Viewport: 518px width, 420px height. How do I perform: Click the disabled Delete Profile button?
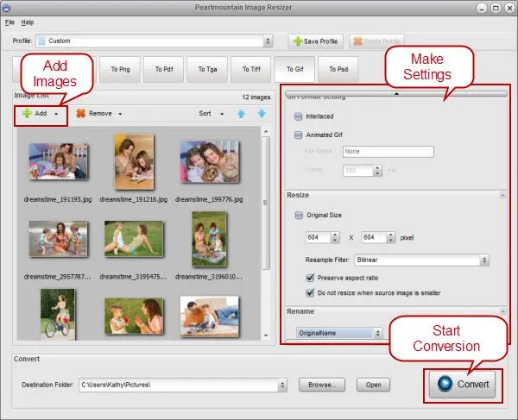[377, 41]
